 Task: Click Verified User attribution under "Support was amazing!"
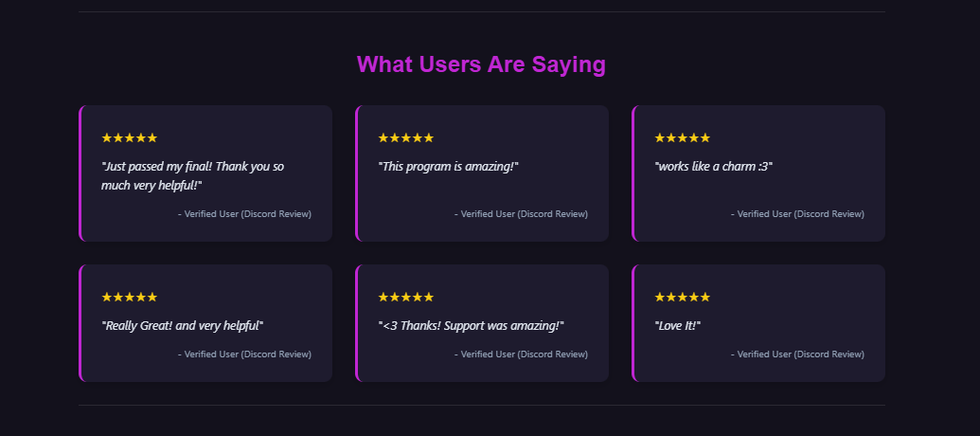pyautogui.click(x=521, y=354)
